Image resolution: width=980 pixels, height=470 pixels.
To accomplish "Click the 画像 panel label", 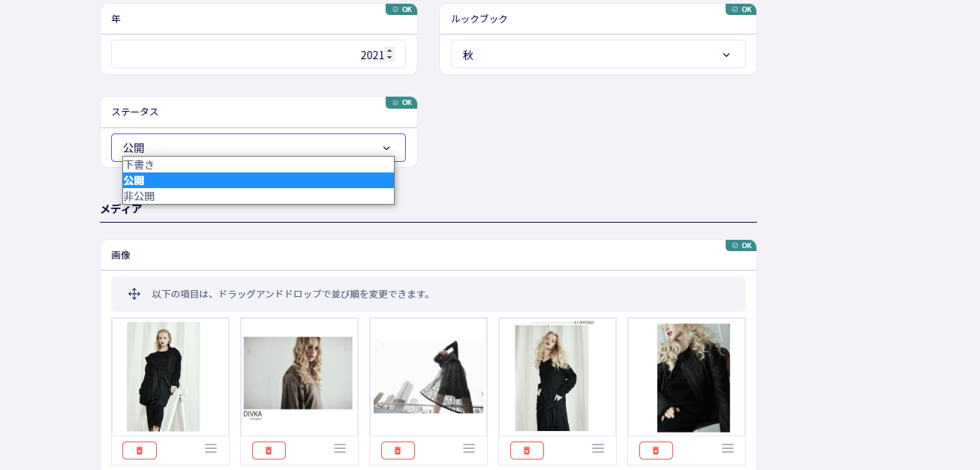I will tap(121, 255).
